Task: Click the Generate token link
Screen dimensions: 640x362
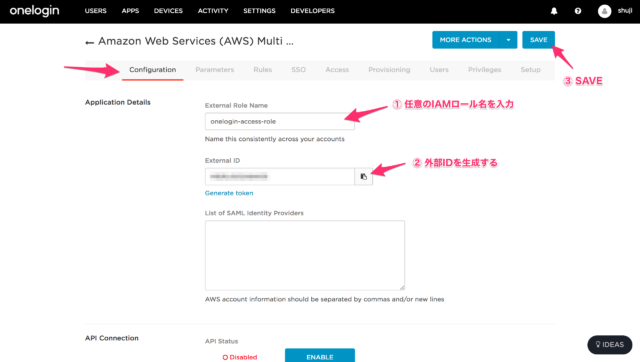Action: [229, 193]
